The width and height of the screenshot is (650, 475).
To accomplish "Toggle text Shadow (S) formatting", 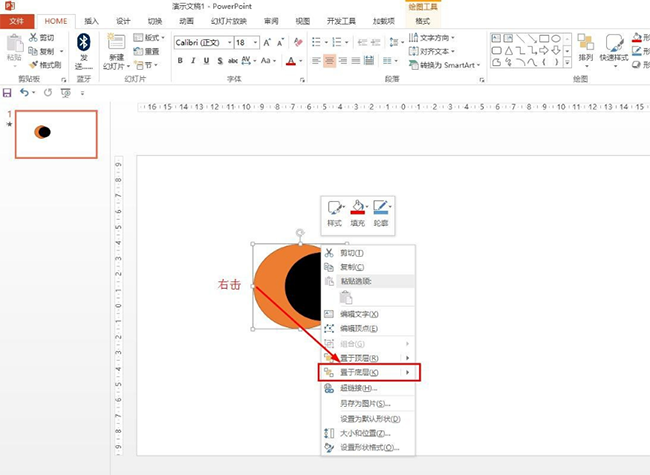I will pos(220,61).
